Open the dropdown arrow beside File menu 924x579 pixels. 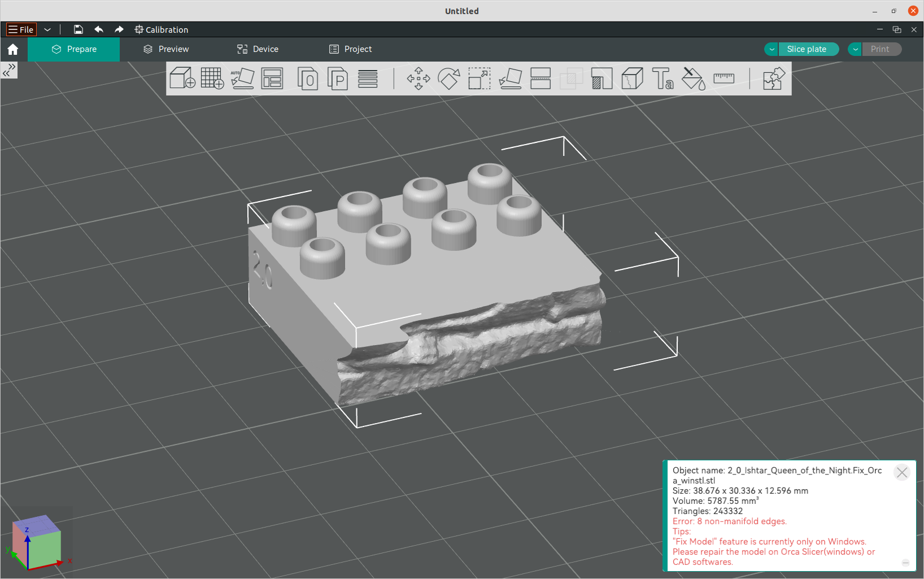pos(47,29)
